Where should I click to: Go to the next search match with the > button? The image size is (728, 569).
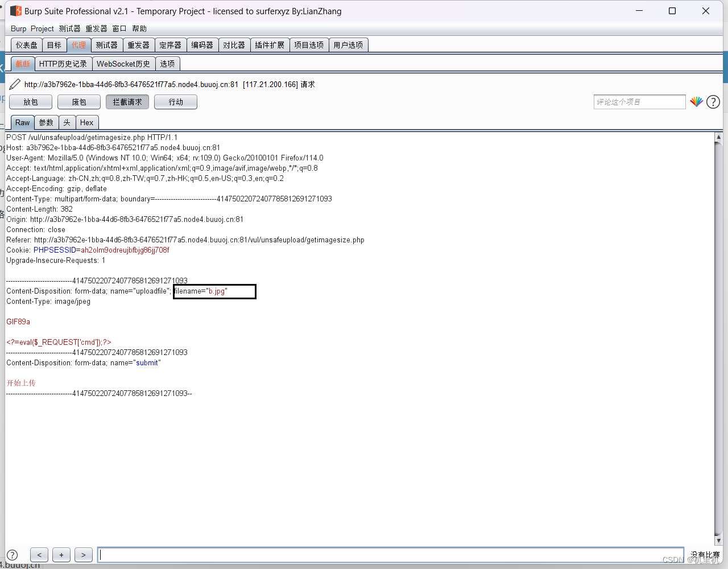pyautogui.click(x=84, y=555)
